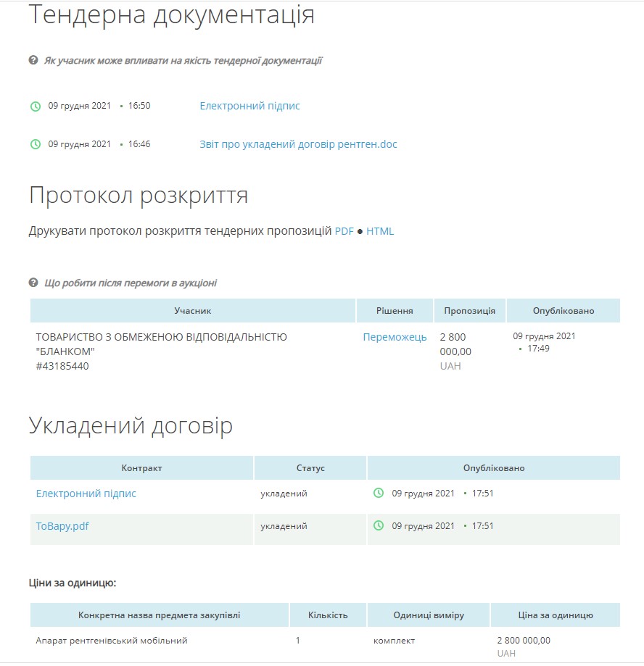Click the Опубліковано header in the contract table
This screenshot has height=666, width=644.
tap(494, 467)
